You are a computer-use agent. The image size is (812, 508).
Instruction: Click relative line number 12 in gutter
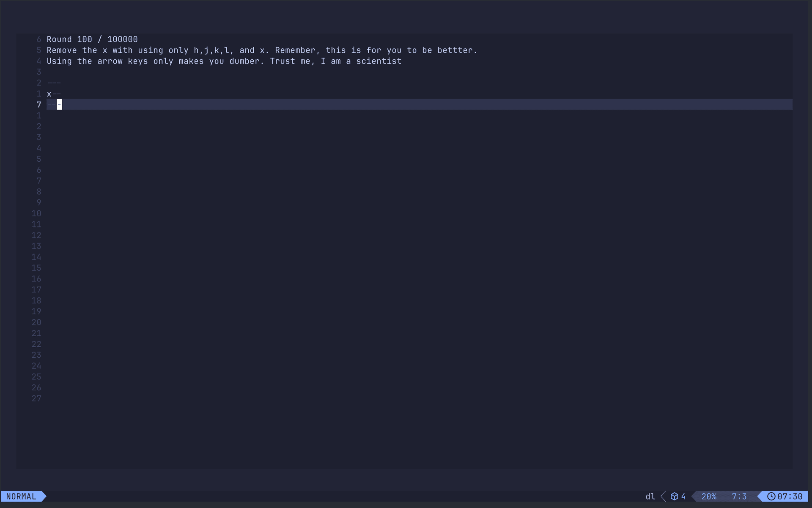36,235
